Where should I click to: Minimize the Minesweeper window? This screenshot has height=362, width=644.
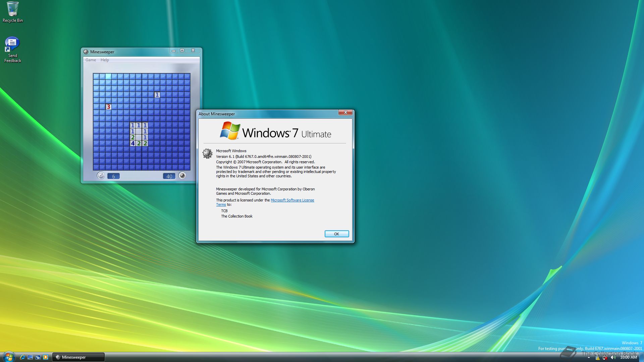point(173,51)
